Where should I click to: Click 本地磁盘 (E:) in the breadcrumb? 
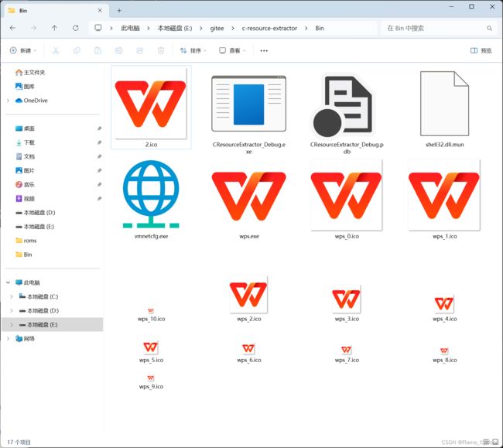[x=175, y=28]
